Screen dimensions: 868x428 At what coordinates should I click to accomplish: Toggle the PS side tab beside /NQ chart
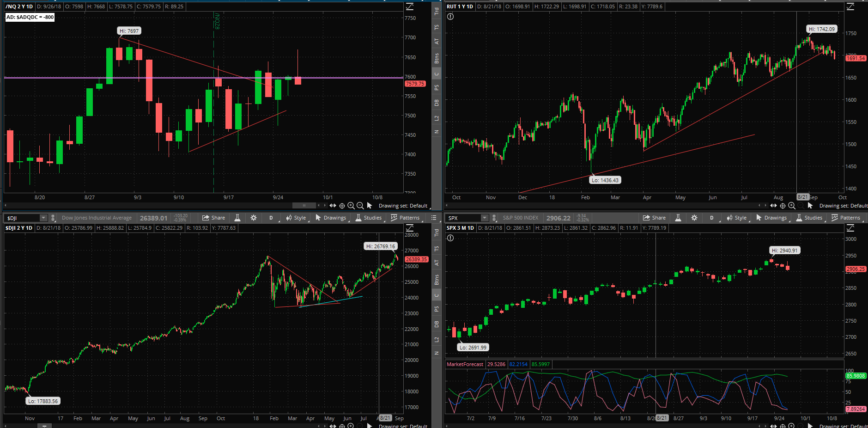pos(437,87)
